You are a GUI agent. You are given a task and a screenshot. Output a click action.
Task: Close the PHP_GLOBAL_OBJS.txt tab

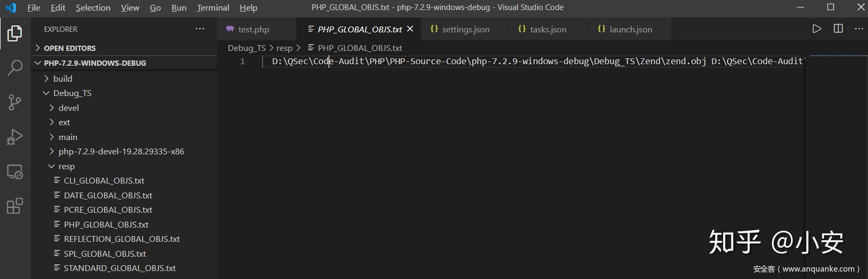click(x=410, y=29)
